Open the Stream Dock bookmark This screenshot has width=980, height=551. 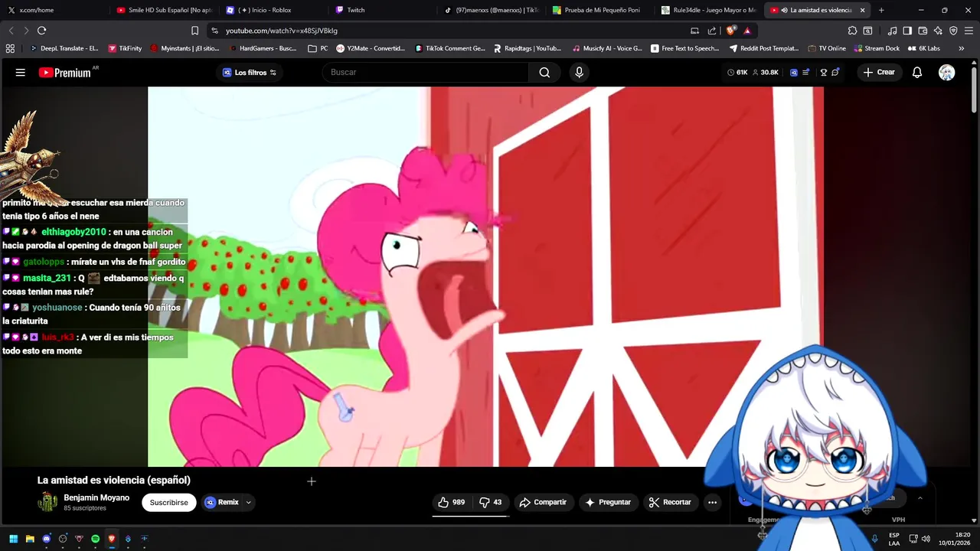(877, 48)
